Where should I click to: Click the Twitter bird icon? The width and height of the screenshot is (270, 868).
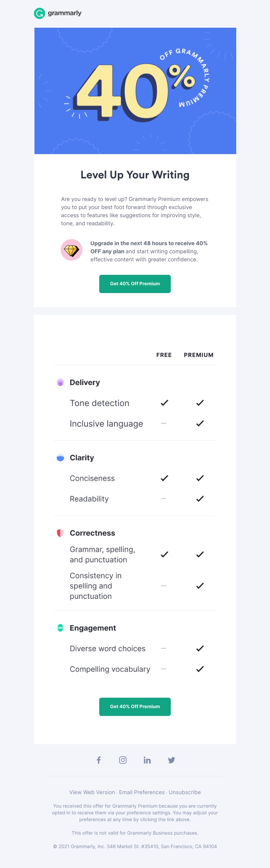coord(171,760)
